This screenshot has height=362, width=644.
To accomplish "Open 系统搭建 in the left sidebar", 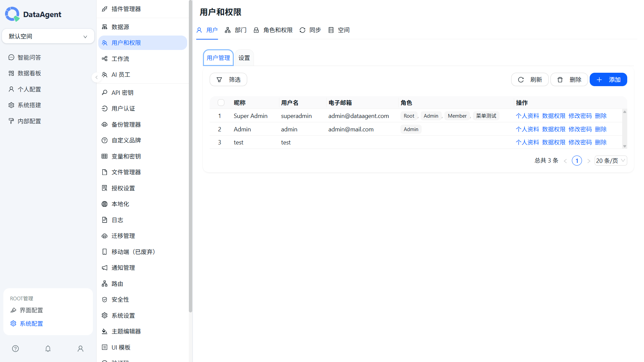I will 30,105.
